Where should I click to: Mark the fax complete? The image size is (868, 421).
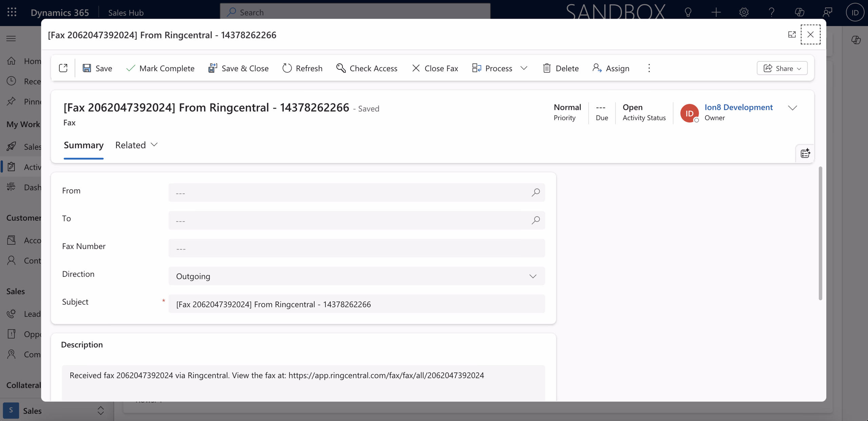click(x=161, y=68)
